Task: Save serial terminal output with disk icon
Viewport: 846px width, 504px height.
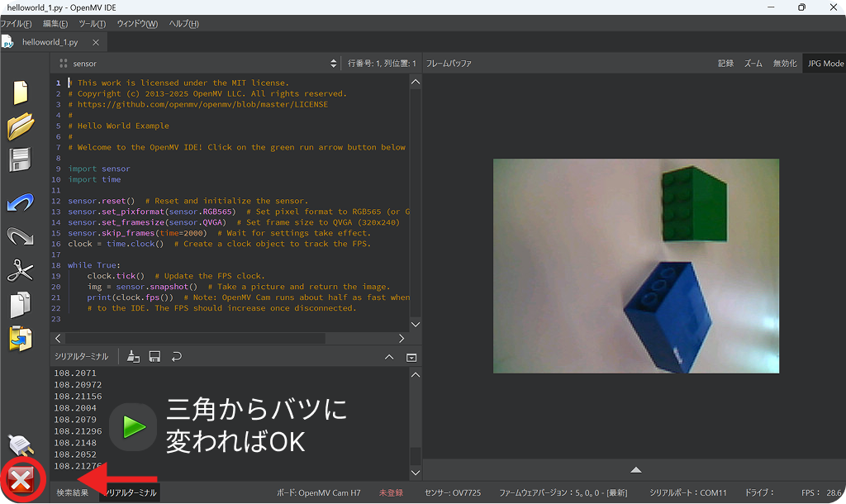Action: [154, 357]
